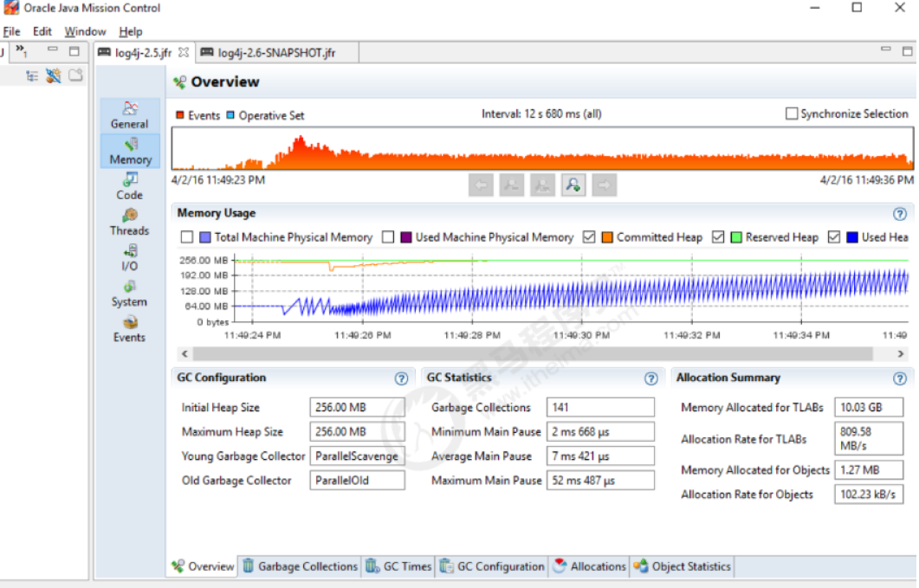Click the move range forward arrow button
919x588 pixels.
pyautogui.click(x=605, y=185)
